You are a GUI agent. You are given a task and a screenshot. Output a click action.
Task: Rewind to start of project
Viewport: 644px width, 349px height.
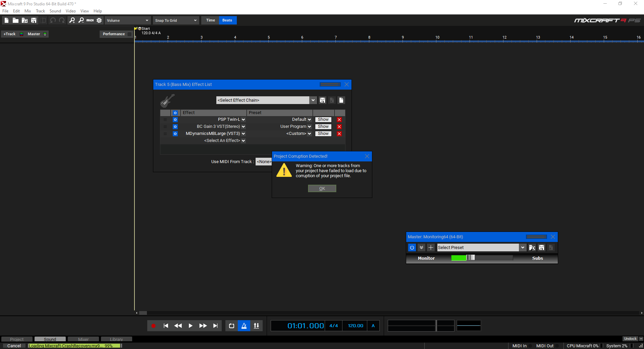coord(166,326)
